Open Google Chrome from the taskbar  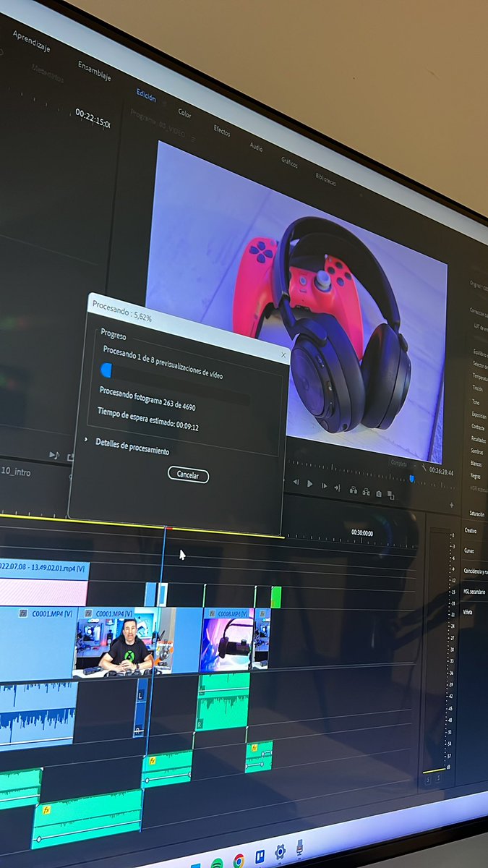[x=239, y=860]
